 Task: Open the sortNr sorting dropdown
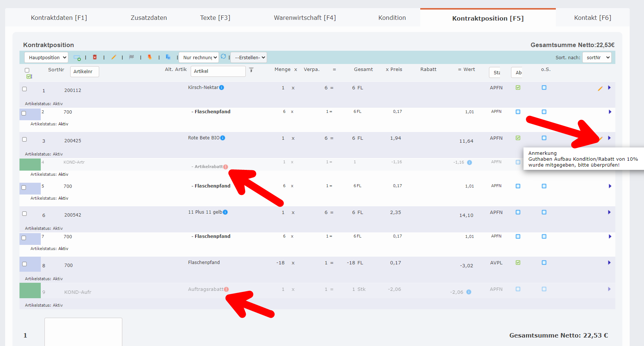point(597,57)
